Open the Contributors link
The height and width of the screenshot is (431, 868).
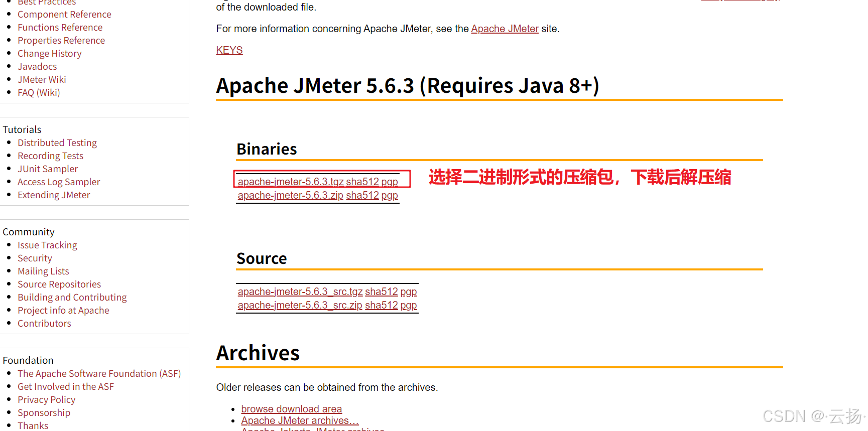tap(44, 324)
